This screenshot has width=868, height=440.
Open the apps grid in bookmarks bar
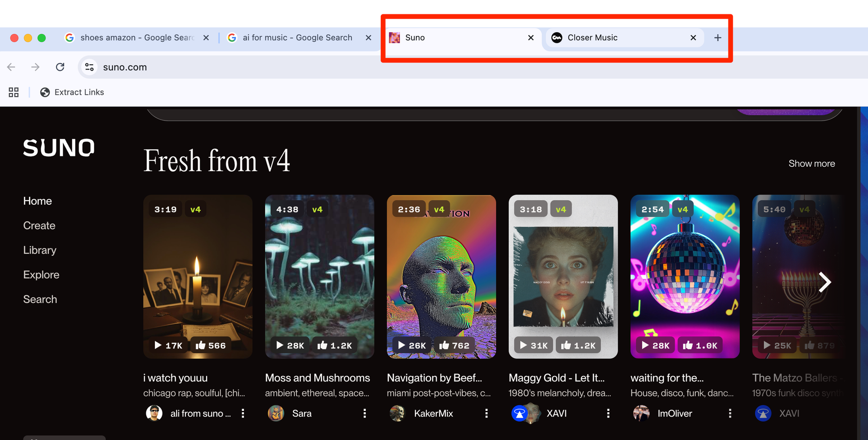tap(14, 92)
